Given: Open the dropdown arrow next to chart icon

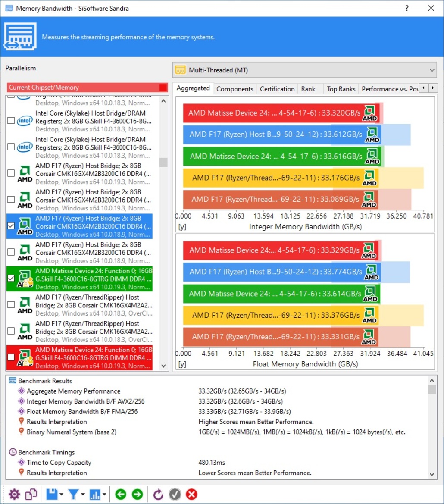Looking at the screenshot, I should coord(104,495).
